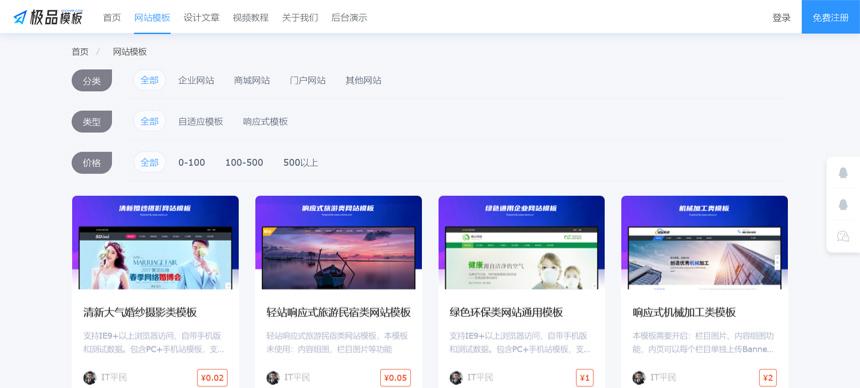Click author name IT平民 on 响应式机械加工类模板 card
Viewport: 860px width, 388px height.
click(663, 378)
